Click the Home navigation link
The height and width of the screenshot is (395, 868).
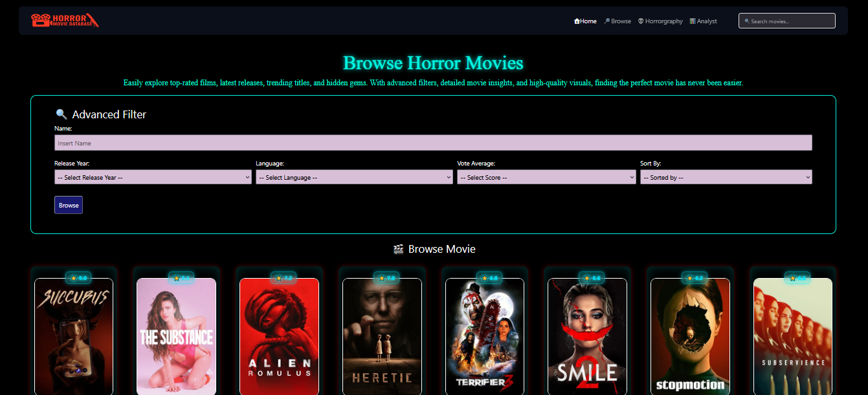pyautogui.click(x=588, y=21)
